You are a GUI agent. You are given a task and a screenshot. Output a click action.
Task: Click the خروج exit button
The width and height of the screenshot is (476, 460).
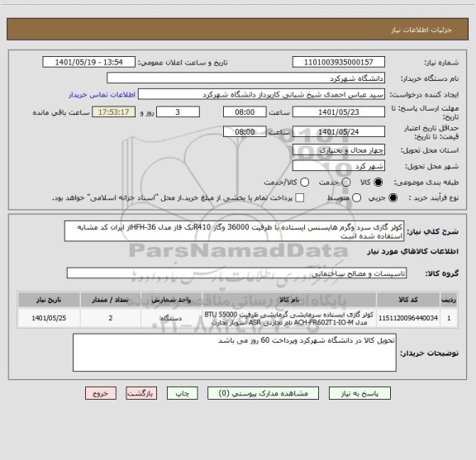click(101, 393)
